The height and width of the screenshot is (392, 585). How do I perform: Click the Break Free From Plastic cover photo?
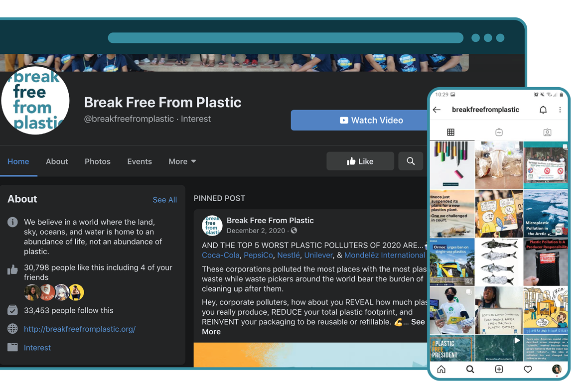[234, 63]
